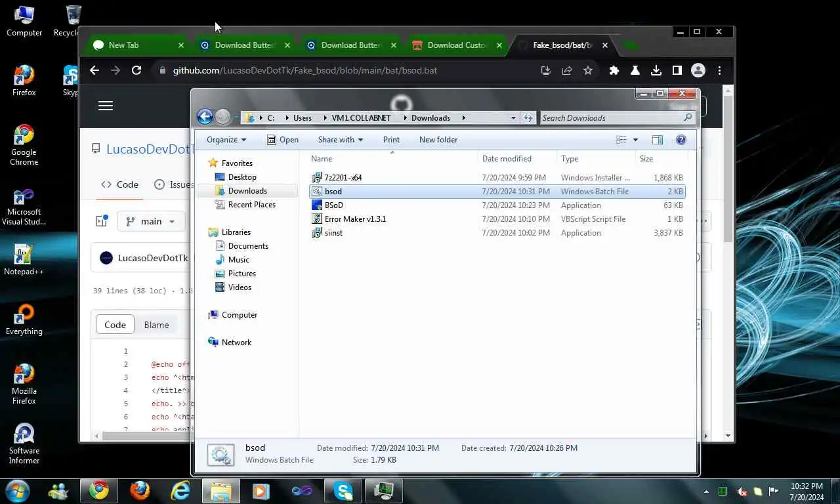
Task: Expand address bar history dropdown arrow
Action: pos(513,118)
